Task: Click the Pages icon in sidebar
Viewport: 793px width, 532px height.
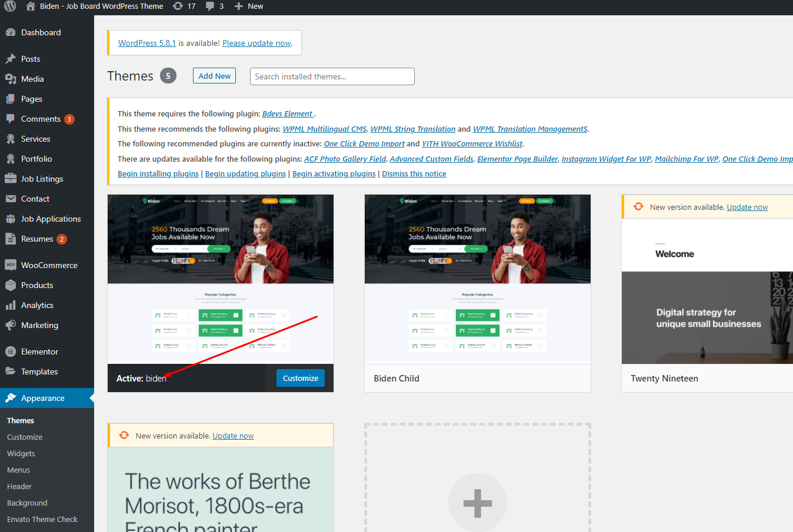Action: point(11,99)
